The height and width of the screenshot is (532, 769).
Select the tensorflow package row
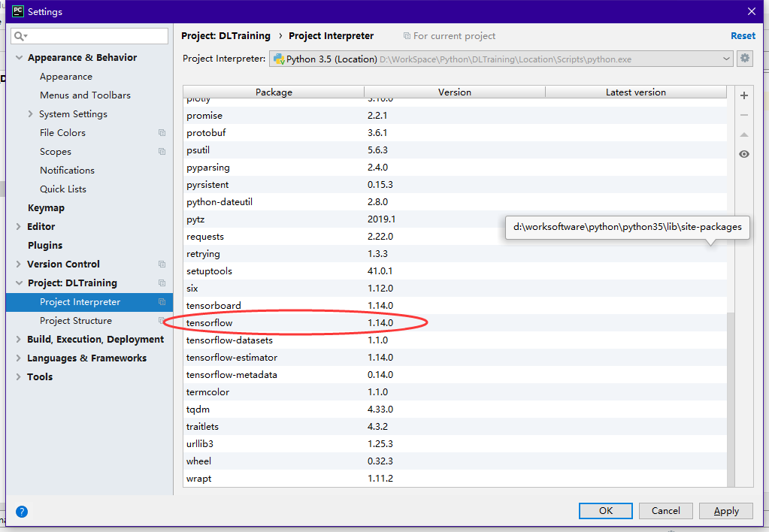[x=455, y=322]
